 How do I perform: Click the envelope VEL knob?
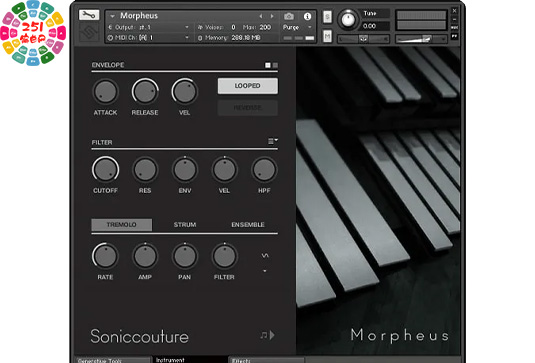coord(185,92)
